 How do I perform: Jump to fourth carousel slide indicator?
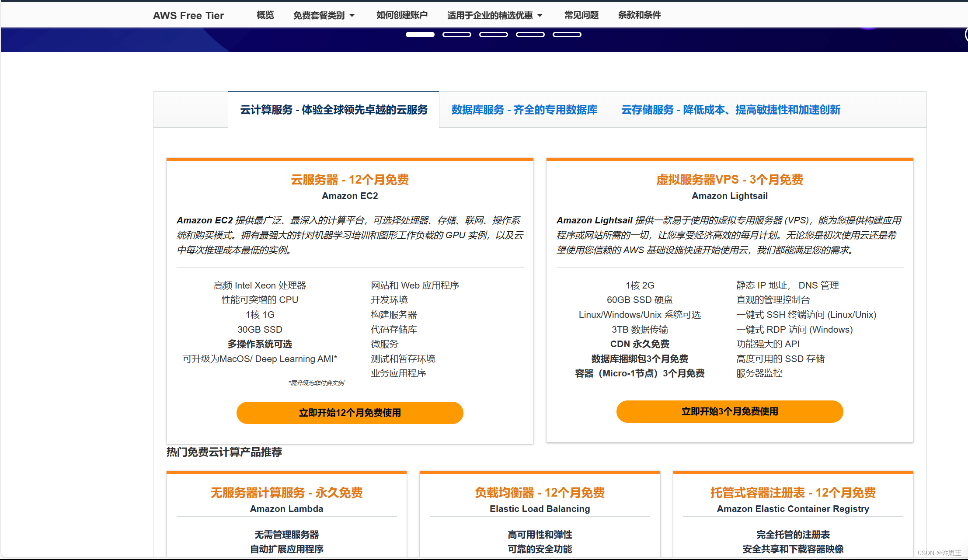(530, 35)
